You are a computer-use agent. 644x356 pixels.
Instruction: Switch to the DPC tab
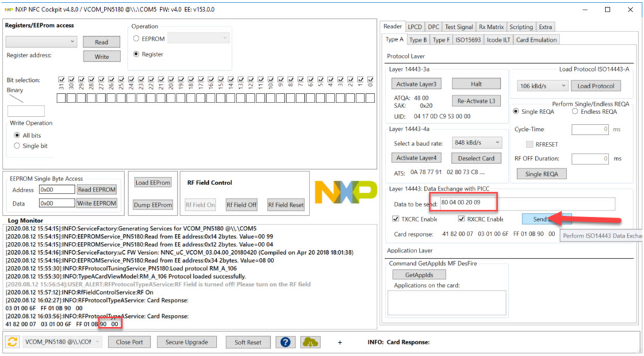point(433,26)
